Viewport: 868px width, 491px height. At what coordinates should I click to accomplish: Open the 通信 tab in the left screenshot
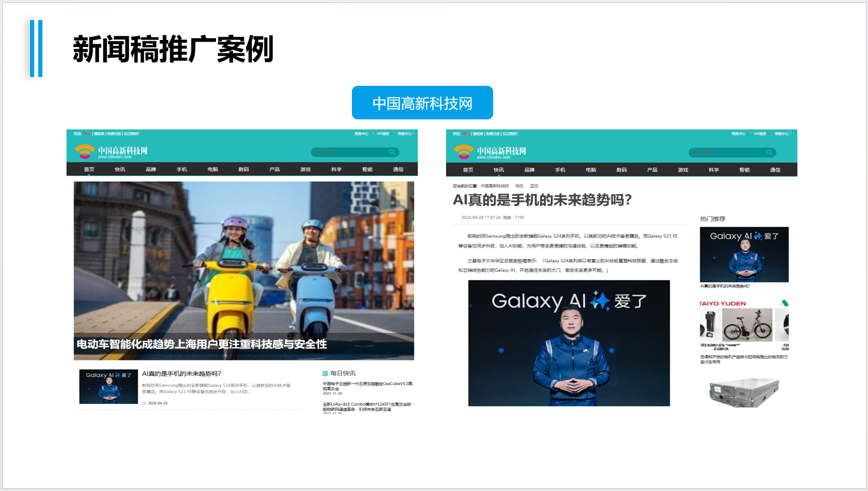pos(398,169)
